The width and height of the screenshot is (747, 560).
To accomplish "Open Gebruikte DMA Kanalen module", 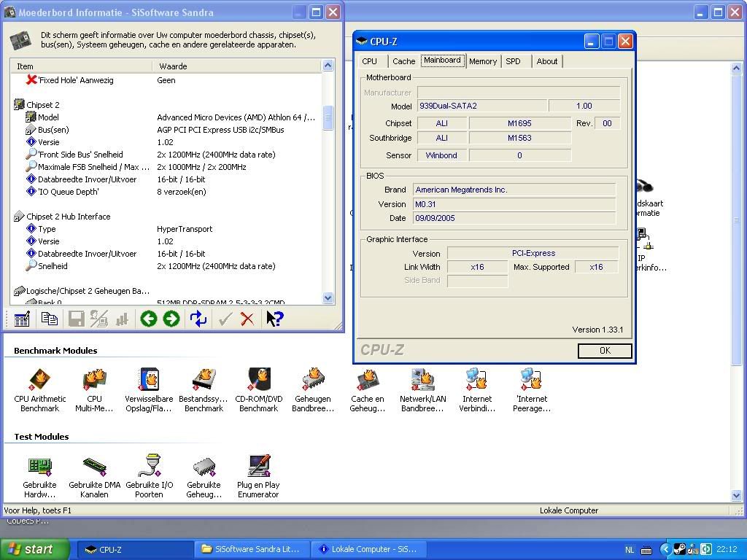I will (94, 475).
